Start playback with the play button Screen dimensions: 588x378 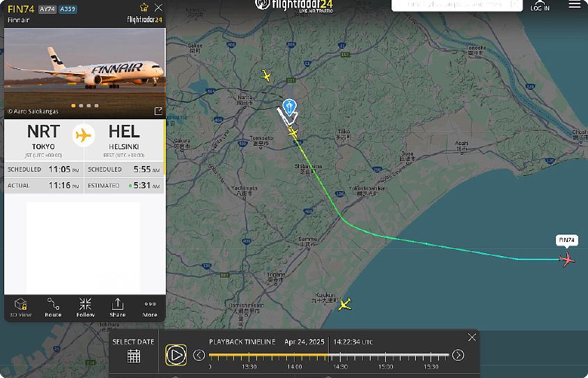tap(176, 355)
